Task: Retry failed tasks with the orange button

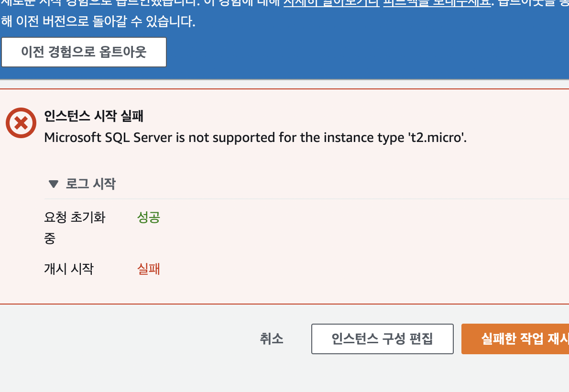Action: [x=515, y=339]
